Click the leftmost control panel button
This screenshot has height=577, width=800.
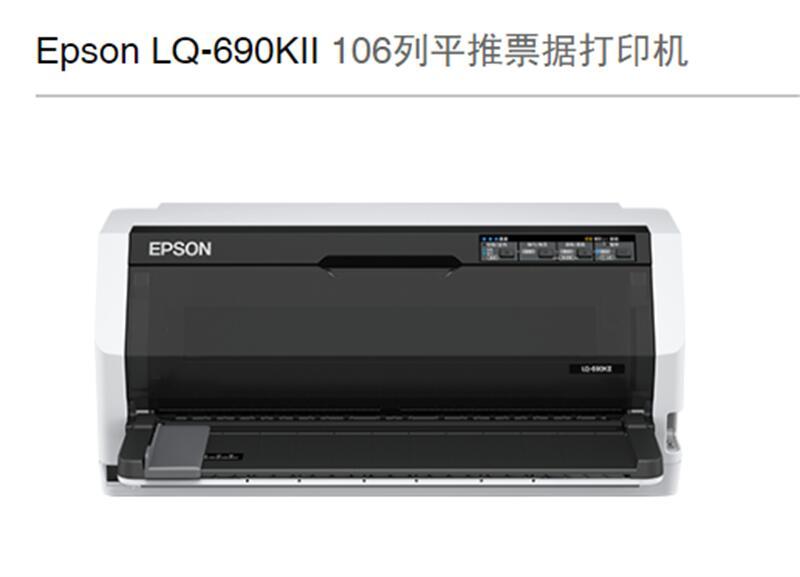pos(507,252)
